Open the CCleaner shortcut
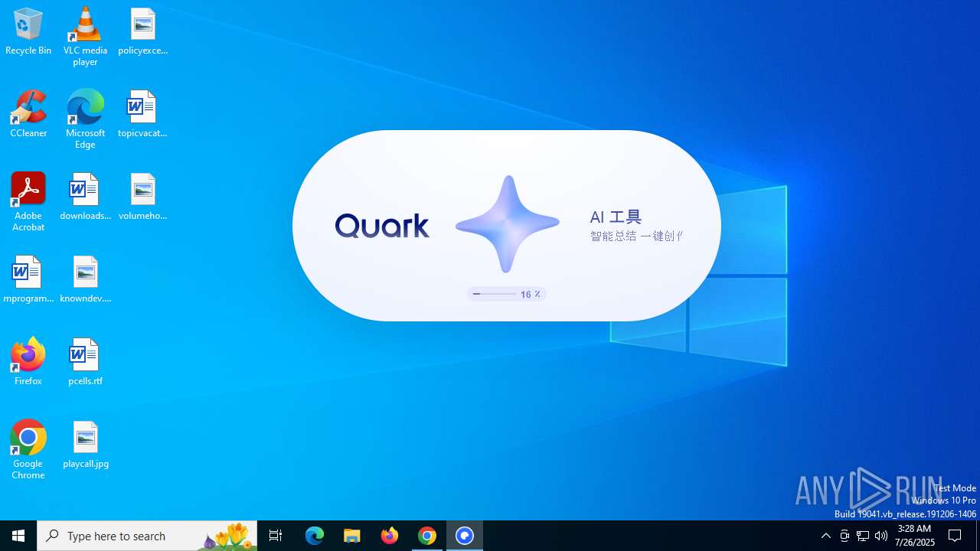 tap(28, 114)
